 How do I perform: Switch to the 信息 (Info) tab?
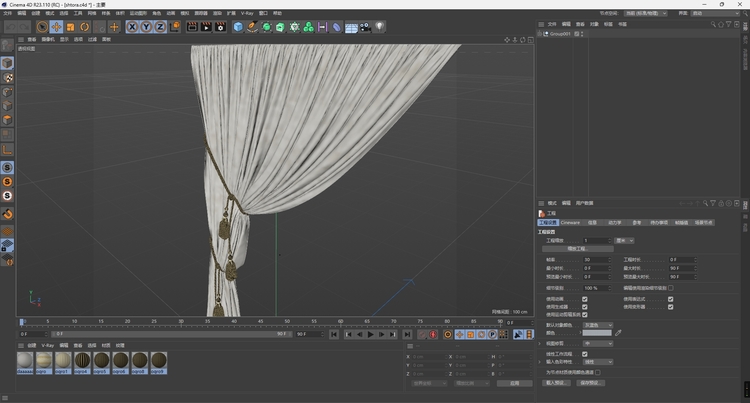tap(592, 223)
